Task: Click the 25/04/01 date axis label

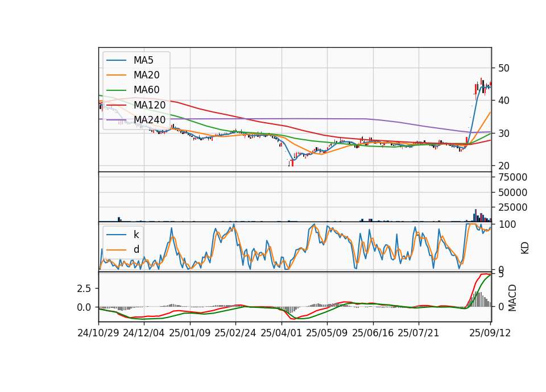Action: click(x=282, y=333)
